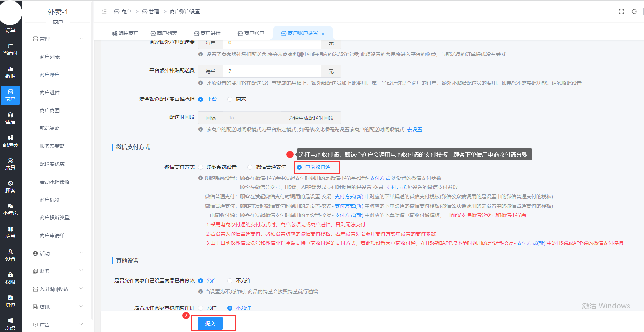This screenshot has width=644, height=332.
Task: Choose 微信普通支付 payment method
Action: tap(250, 167)
